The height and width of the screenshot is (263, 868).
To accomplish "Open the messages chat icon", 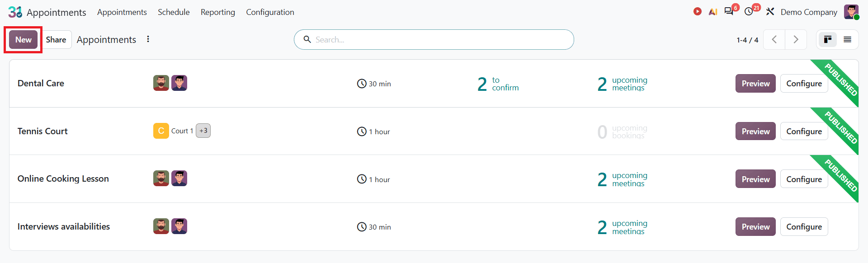I will tap(729, 12).
